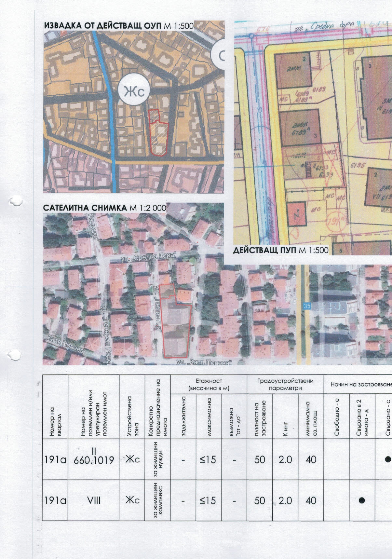Click the "2.0" cell in the VIII row
The width and height of the screenshot is (392, 559).
tap(285, 500)
